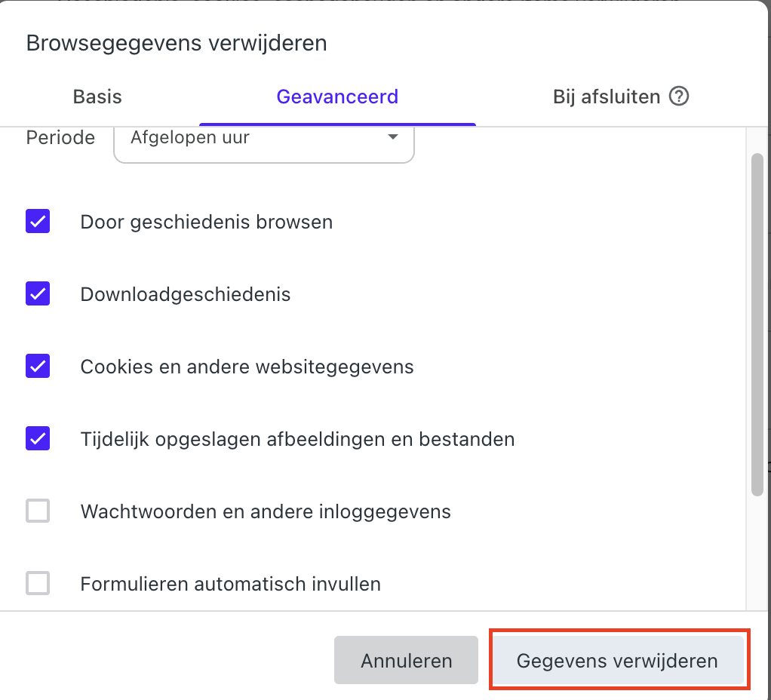Enable Wachtwoorden en andere inloggegevens

pos(37,511)
